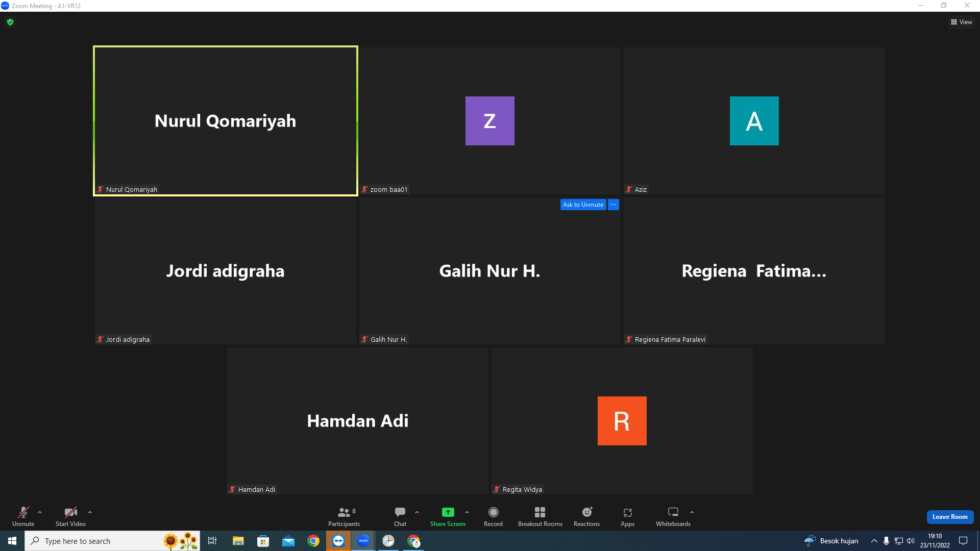Open Mail app from taskbar
This screenshot has height=551, width=980.
tap(288, 541)
